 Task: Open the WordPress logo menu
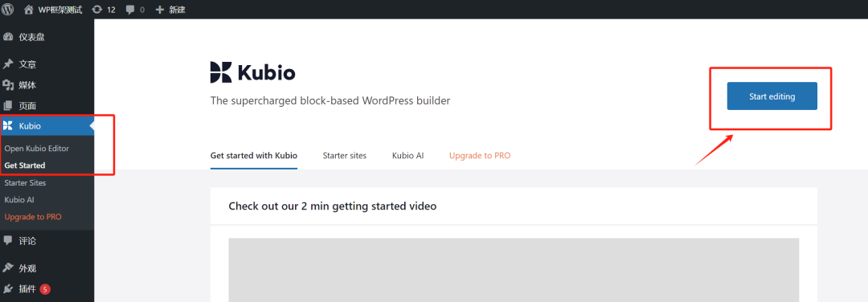click(8, 10)
